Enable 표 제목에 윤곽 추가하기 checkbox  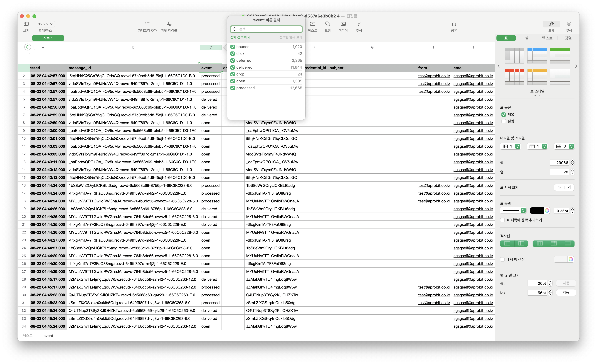503,220
